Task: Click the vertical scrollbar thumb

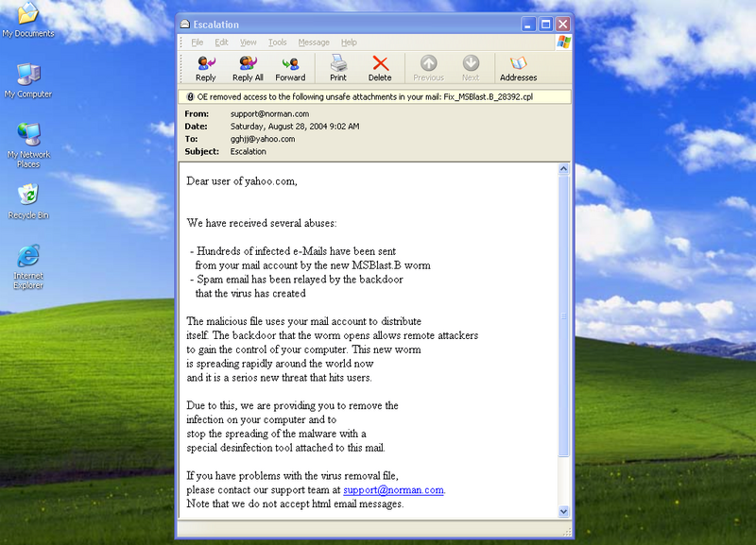Action: tap(563, 315)
